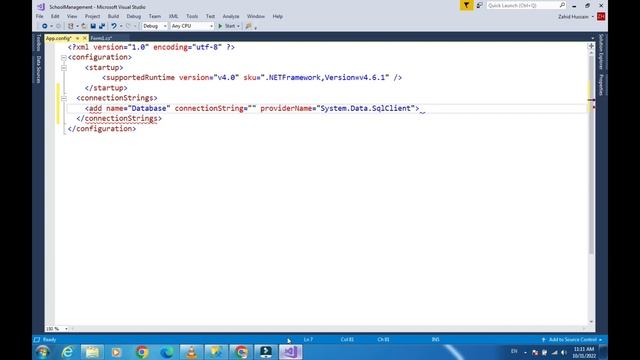Open the Windows Start orb
The height and width of the screenshot is (360, 640).
tap(43, 352)
